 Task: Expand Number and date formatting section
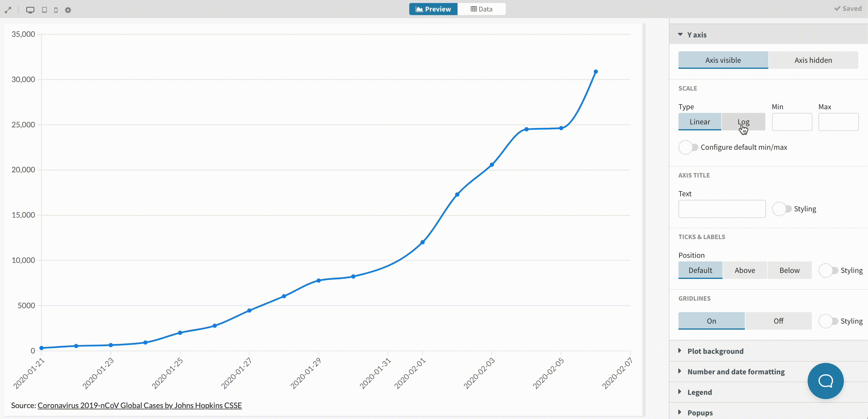coord(736,372)
